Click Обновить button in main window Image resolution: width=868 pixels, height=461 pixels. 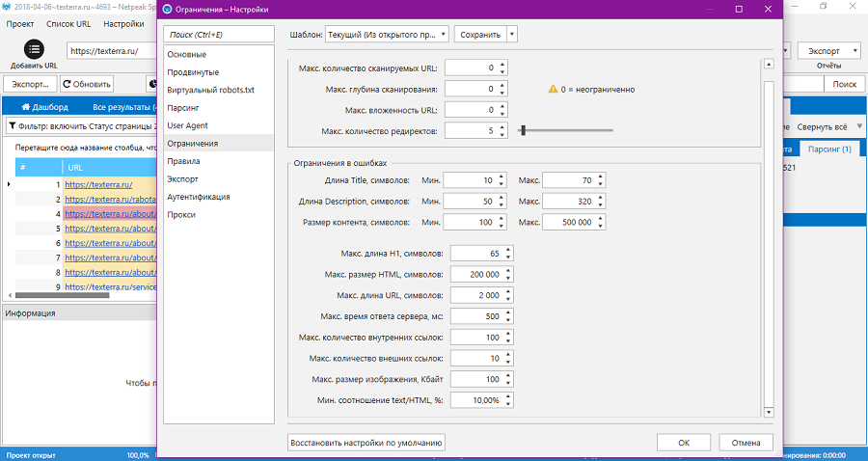[x=87, y=84]
